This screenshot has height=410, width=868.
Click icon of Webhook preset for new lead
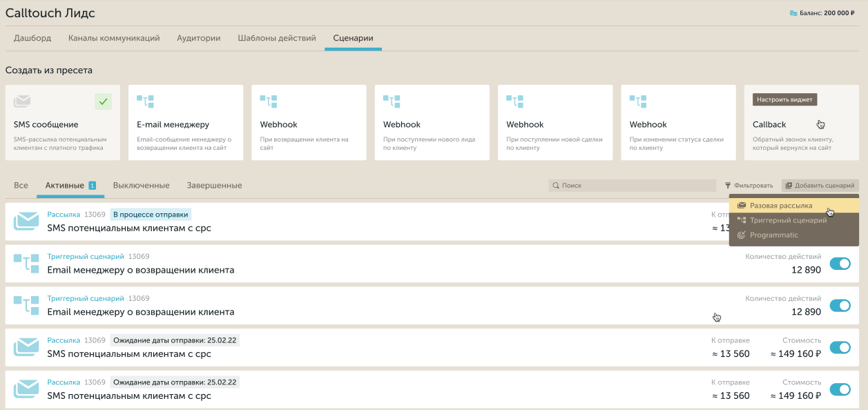coord(392,101)
